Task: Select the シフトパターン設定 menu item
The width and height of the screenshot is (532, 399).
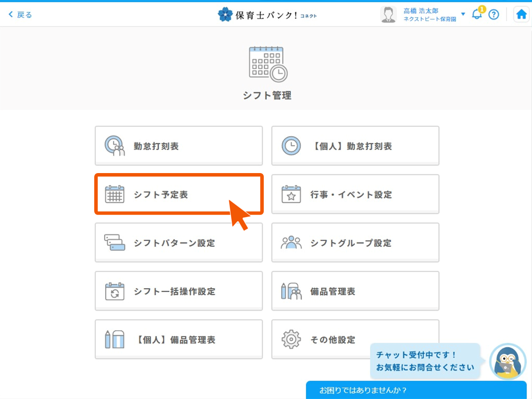Action: [178, 242]
